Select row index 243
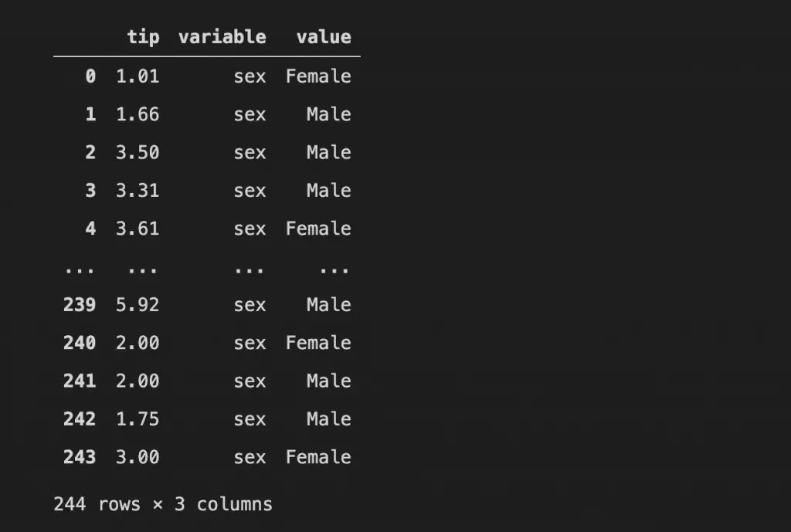The width and height of the screenshot is (791, 532). click(x=80, y=457)
